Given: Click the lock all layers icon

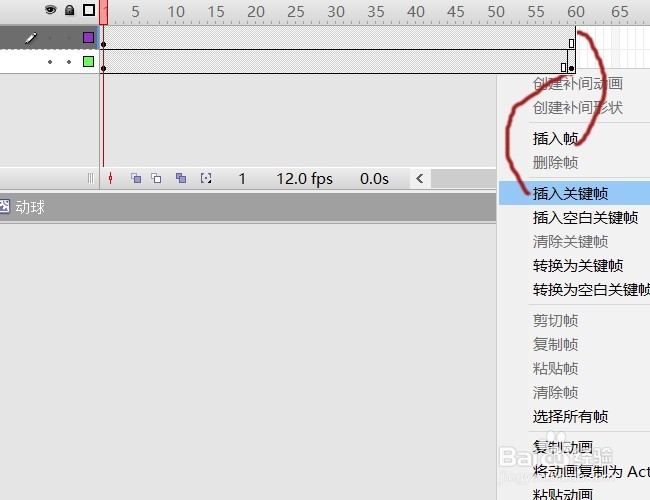Looking at the screenshot, I should (70, 10).
